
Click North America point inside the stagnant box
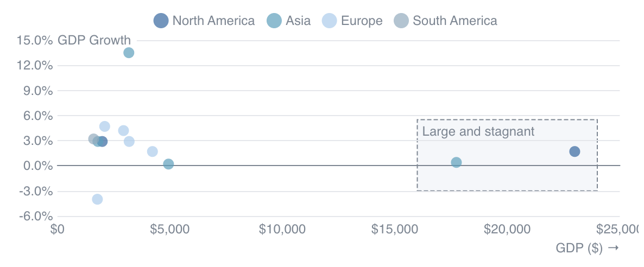[574, 151]
